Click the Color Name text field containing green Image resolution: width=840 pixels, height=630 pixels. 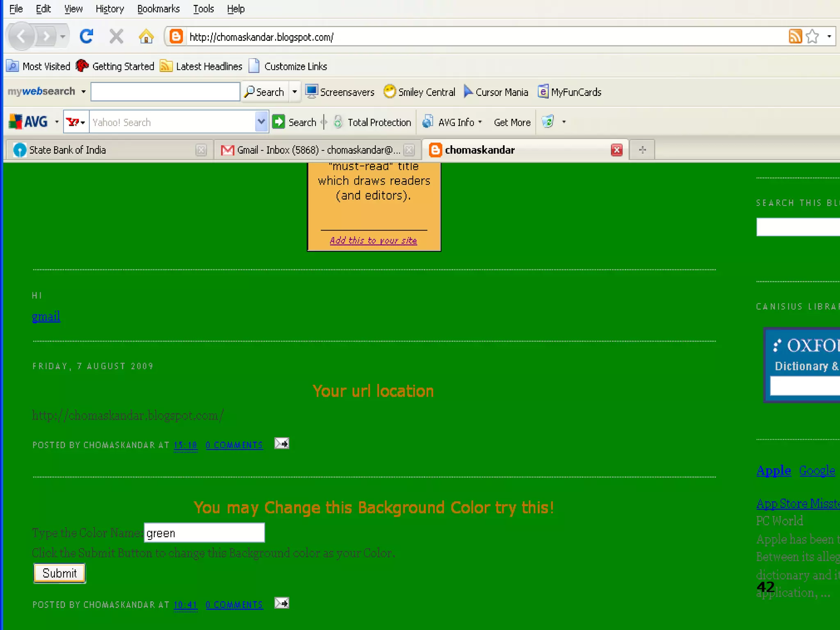(x=204, y=533)
